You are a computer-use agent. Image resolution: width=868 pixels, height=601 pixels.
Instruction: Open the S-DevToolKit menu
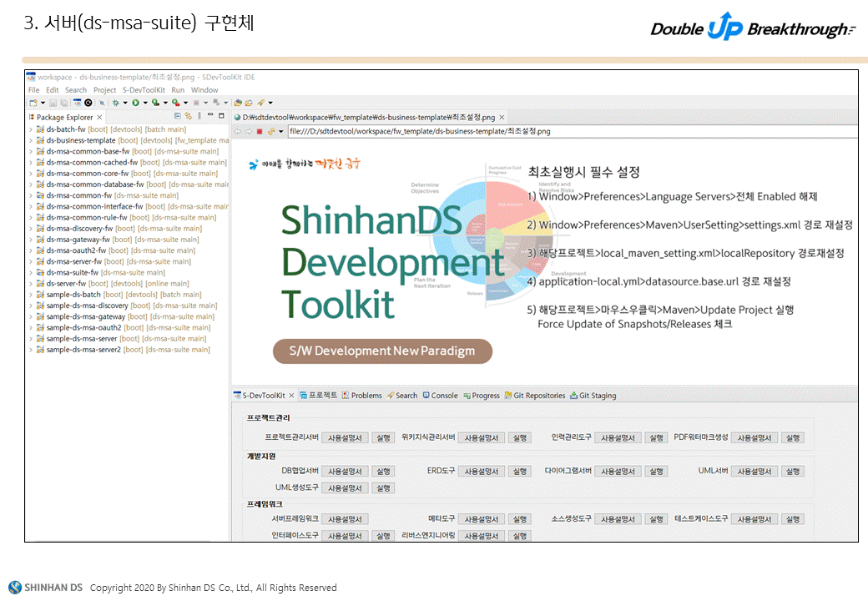[144, 90]
